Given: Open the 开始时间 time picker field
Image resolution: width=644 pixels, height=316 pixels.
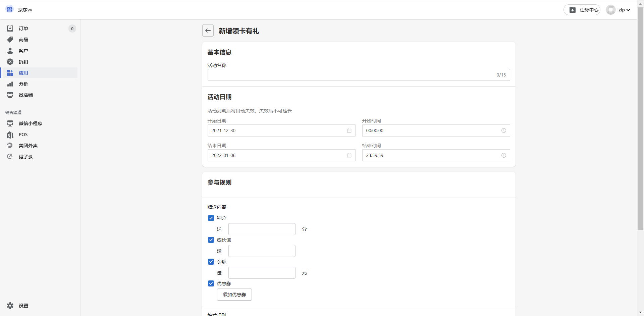Looking at the screenshot, I should pos(436,130).
